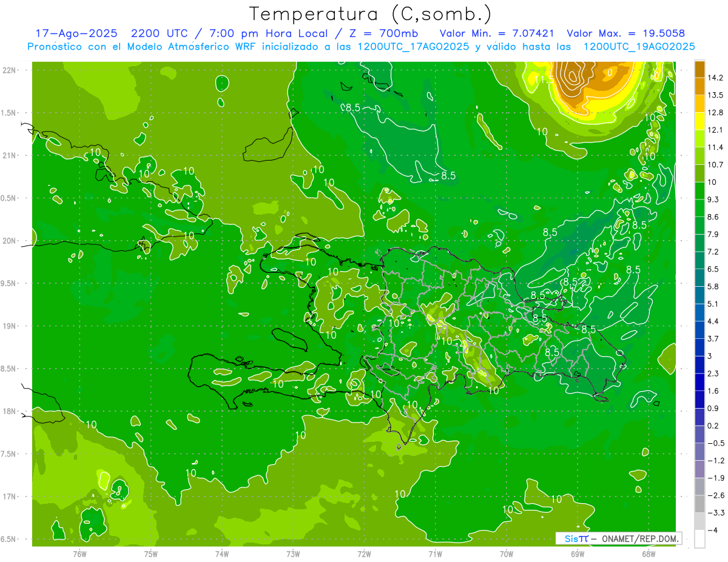Click the '5.8' legend value
728x562 pixels.
pyautogui.click(x=714, y=286)
